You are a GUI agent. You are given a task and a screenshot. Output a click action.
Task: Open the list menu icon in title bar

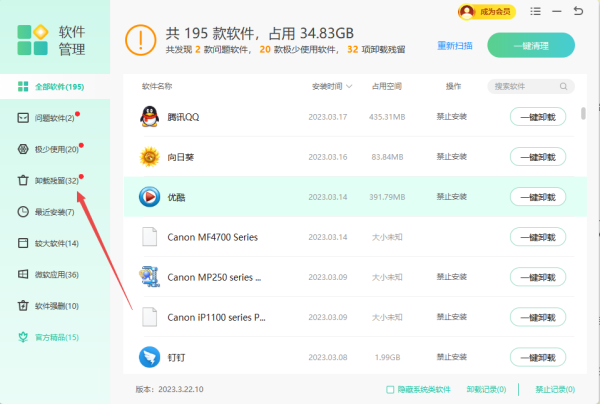click(535, 11)
